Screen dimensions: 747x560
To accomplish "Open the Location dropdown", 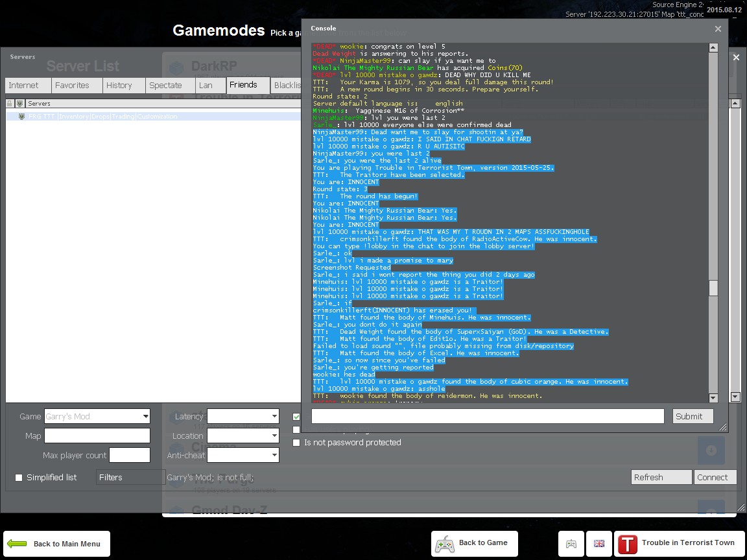I will [x=243, y=436].
